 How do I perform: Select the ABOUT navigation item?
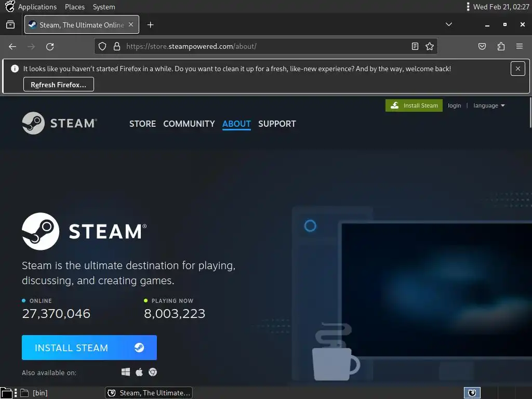pyautogui.click(x=236, y=124)
